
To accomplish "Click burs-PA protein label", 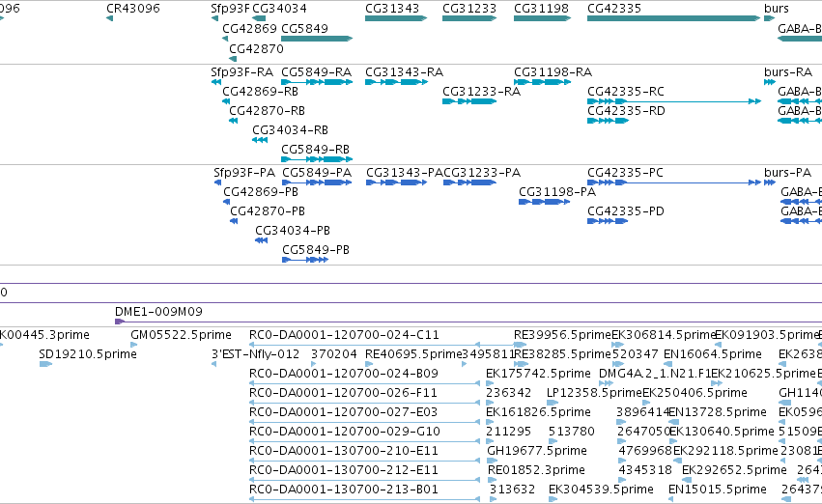I will 787,173.
